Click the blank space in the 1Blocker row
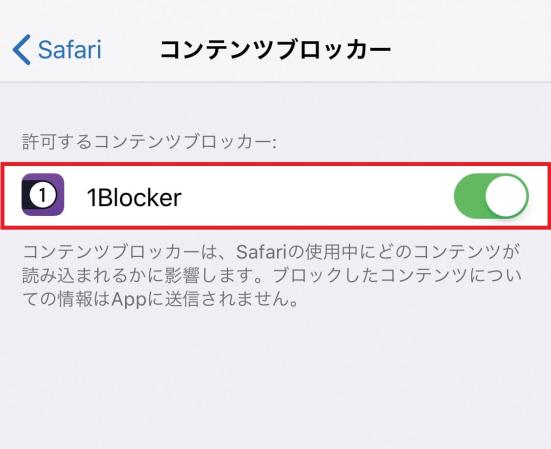551x449 pixels. (x=316, y=196)
